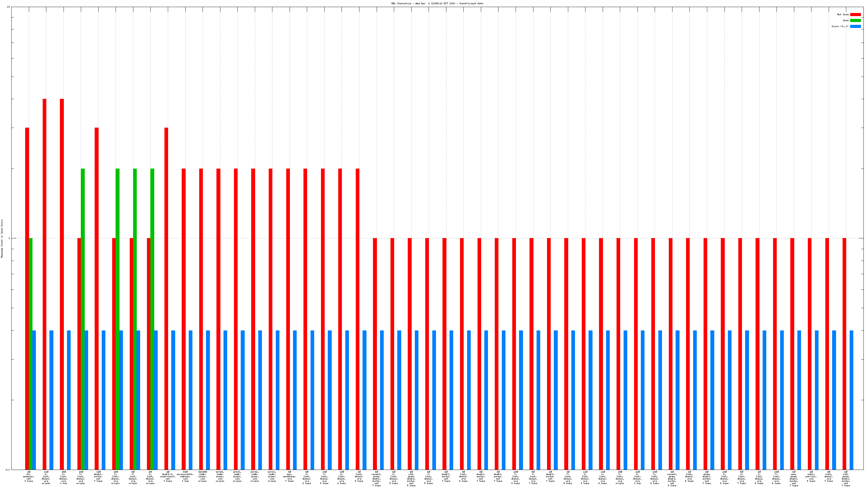Viewport: 868px width, 488px height.
Task: Click the y-axis tick label '10'
Action: (8, 7)
